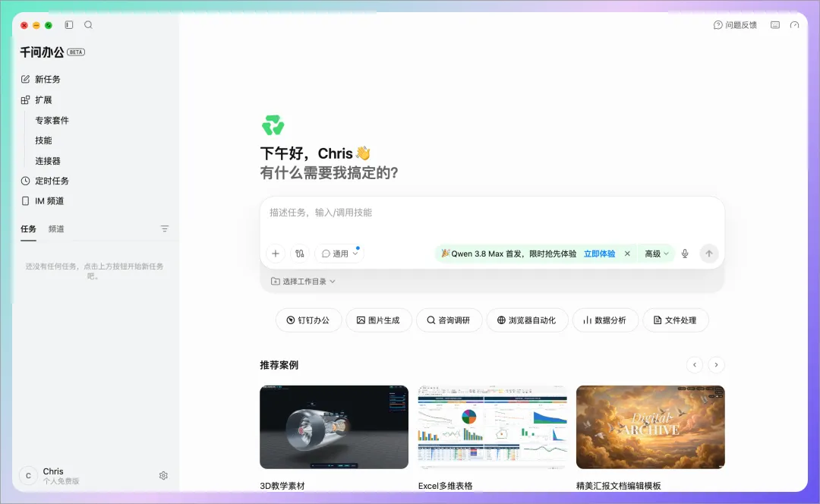This screenshot has height=504, width=820.
Task: Click 立即体验 link in Qwen banner
Action: point(599,254)
